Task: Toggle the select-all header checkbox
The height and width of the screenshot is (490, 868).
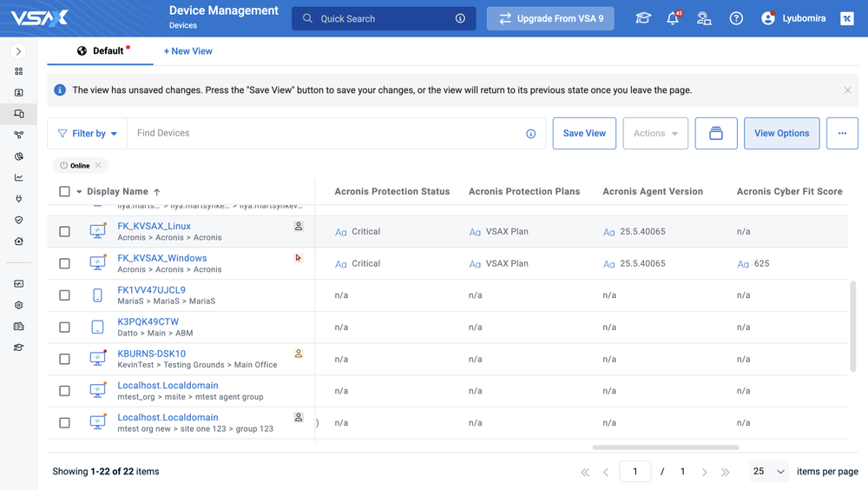Action: click(64, 191)
